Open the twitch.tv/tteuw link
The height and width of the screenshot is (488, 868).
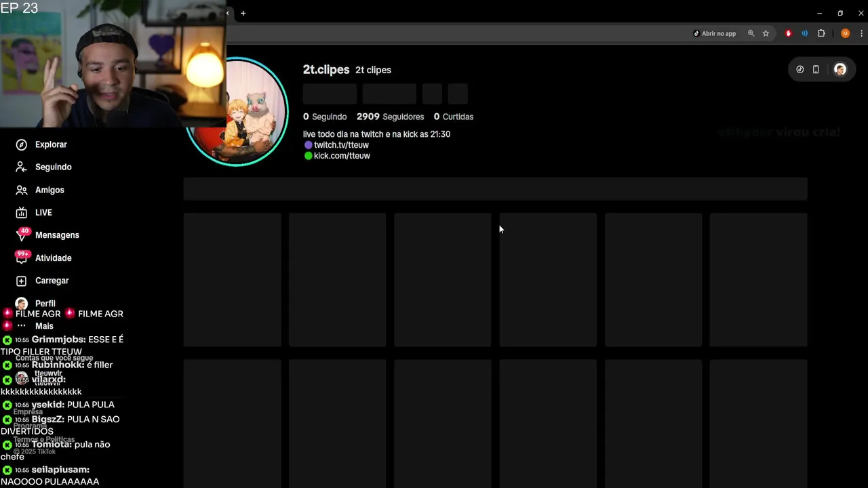point(341,145)
